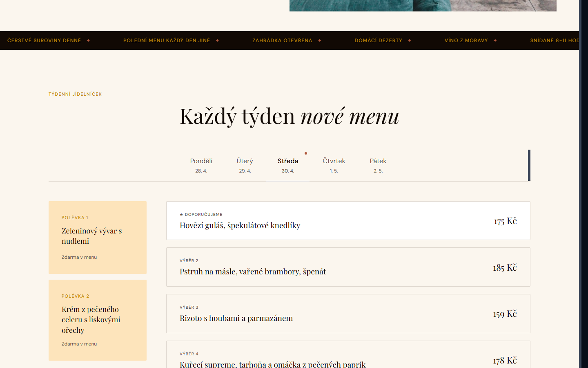Click the VÝBĚR 4 label

(x=189, y=354)
